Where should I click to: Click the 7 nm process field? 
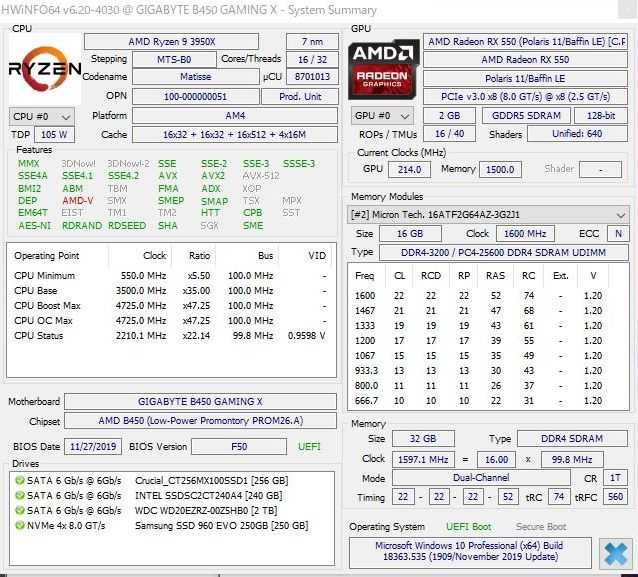(312, 42)
